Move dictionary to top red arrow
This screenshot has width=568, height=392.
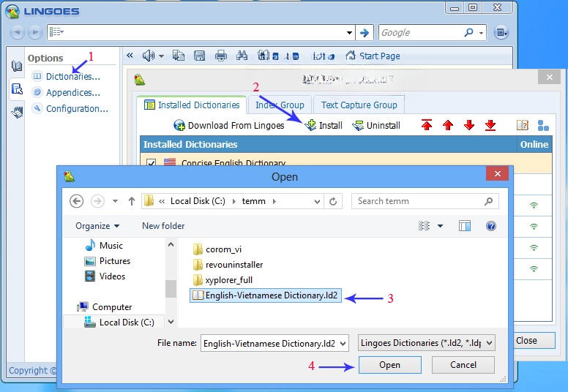point(427,125)
